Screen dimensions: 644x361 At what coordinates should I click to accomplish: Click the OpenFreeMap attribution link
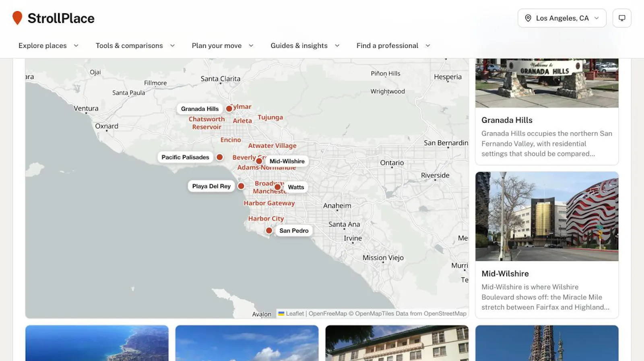click(328, 314)
